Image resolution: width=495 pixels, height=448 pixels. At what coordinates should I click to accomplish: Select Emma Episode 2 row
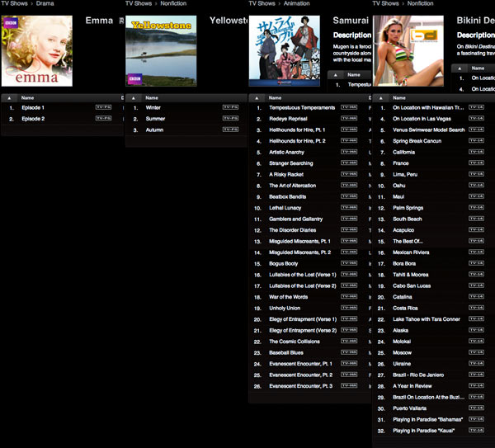pyautogui.click(x=33, y=119)
